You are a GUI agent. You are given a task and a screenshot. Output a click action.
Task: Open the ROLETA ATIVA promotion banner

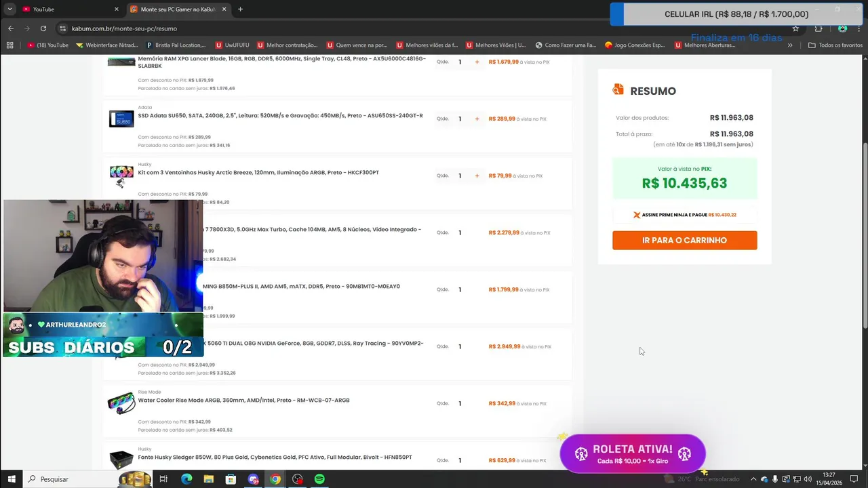click(x=633, y=453)
